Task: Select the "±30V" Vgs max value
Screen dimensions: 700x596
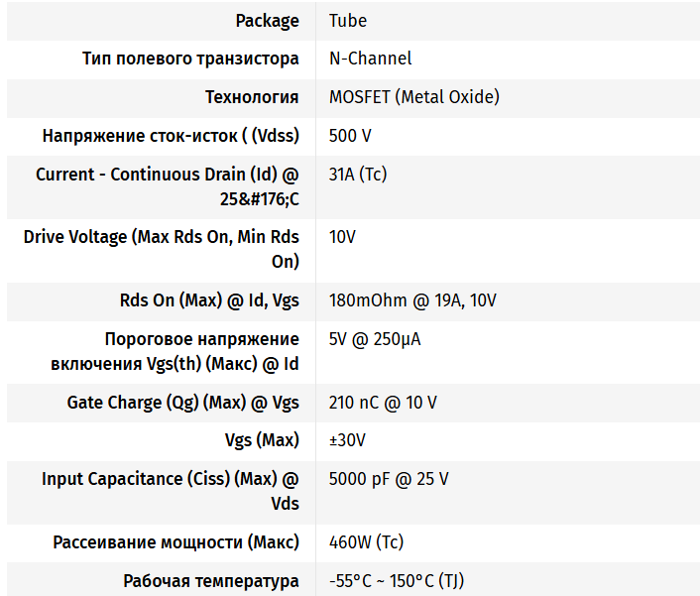Action: 350,440
